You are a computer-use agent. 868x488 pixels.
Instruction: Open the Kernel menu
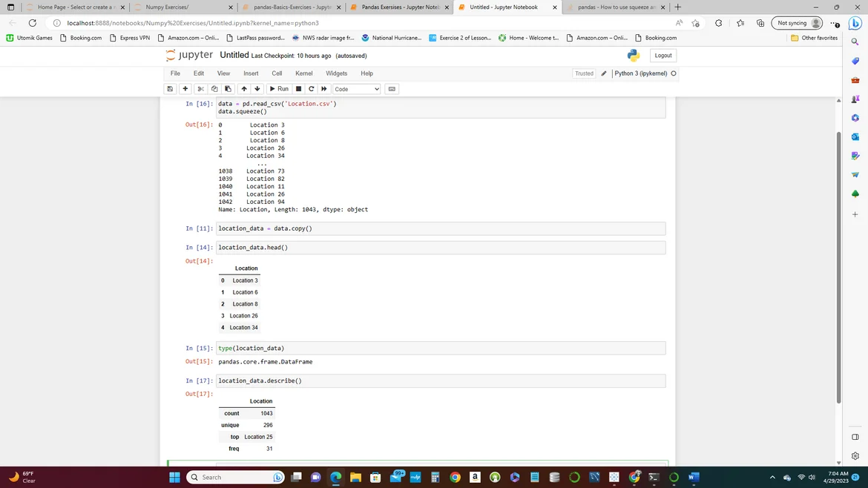[x=303, y=73]
